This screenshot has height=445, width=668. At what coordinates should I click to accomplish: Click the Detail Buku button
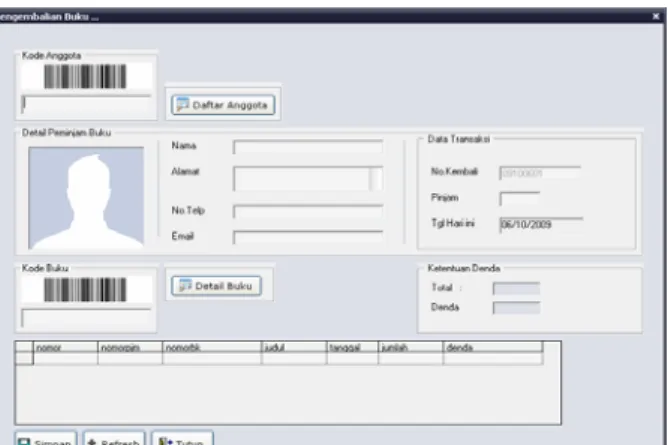click(216, 286)
